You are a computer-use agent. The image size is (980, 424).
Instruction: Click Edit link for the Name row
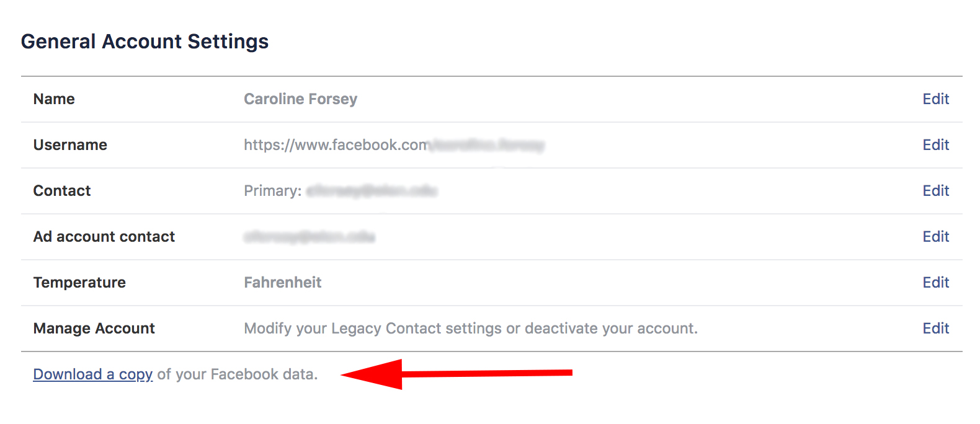tap(935, 99)
